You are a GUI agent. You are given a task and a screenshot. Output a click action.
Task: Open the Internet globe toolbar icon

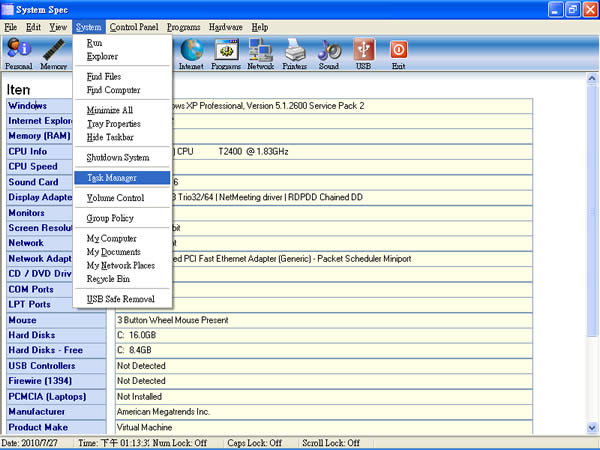(x=191, y=54)
